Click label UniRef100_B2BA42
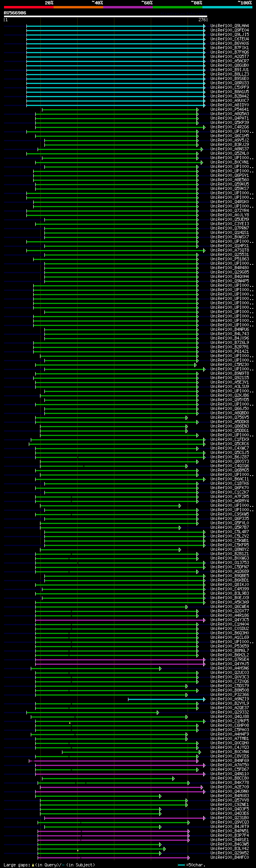 click(x=230, y=96)
